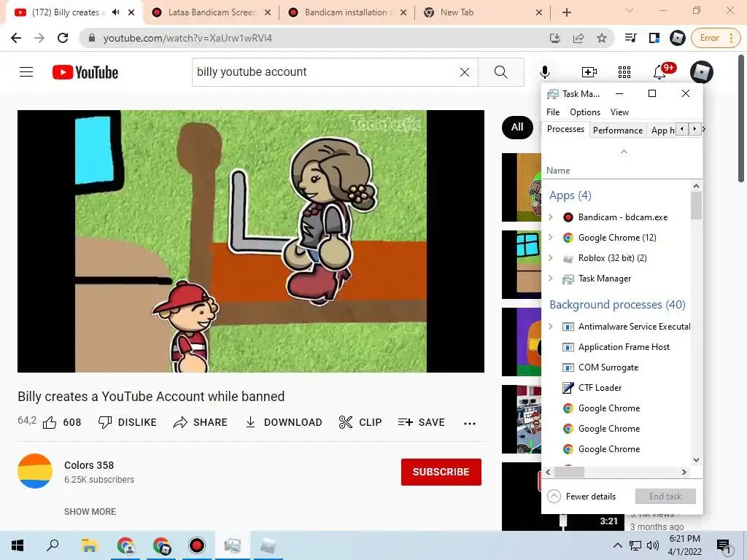Mute the tab via the speaker icon

pos(115,12)
